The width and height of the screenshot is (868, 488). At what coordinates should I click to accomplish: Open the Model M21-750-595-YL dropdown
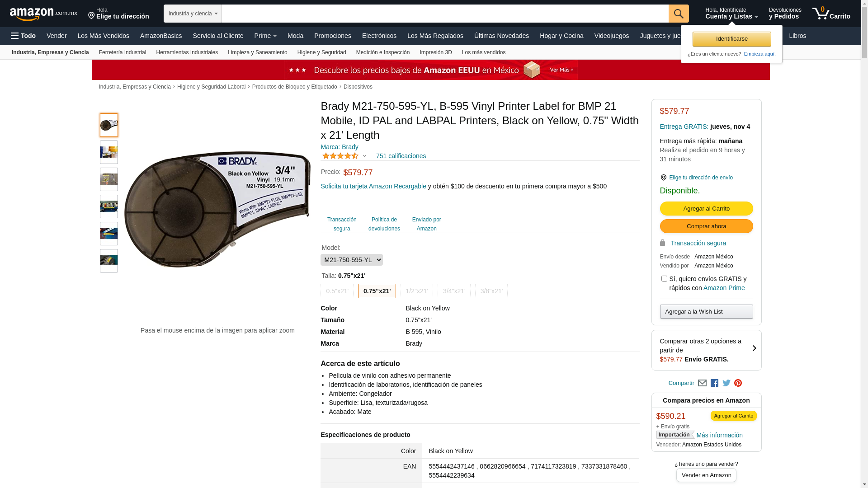pyautogui.click(x=352, y=260)
